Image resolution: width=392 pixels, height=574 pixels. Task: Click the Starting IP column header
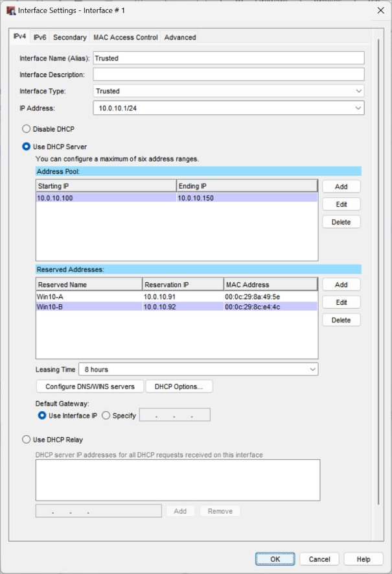pos(106,186)
